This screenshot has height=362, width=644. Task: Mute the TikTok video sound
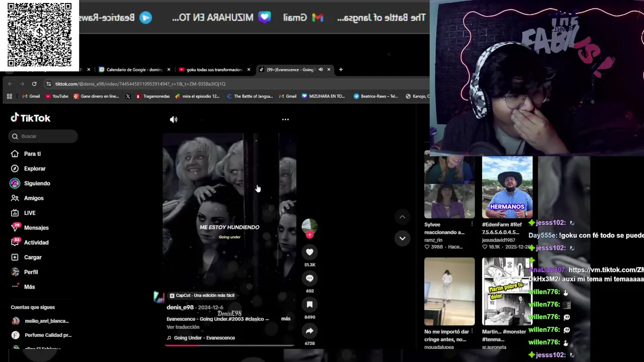[x=174, y=120]
